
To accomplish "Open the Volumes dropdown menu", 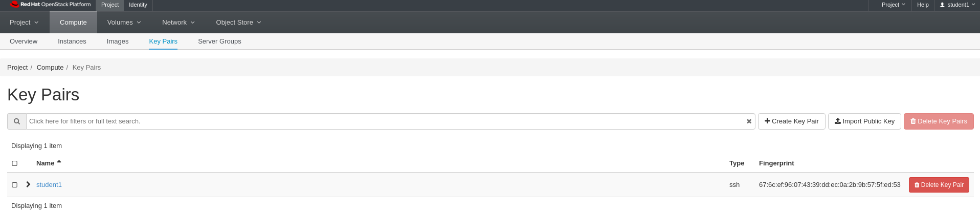I will (x=124, y=23).
